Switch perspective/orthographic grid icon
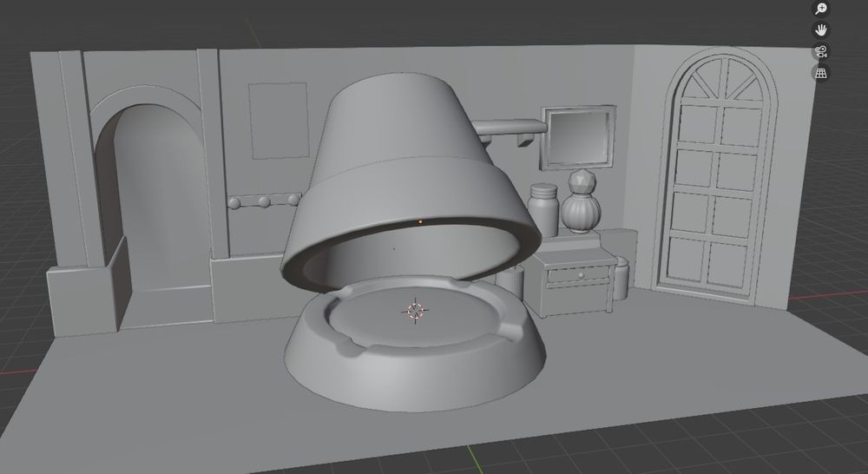 pyautogui.click(x=821, y=73)
